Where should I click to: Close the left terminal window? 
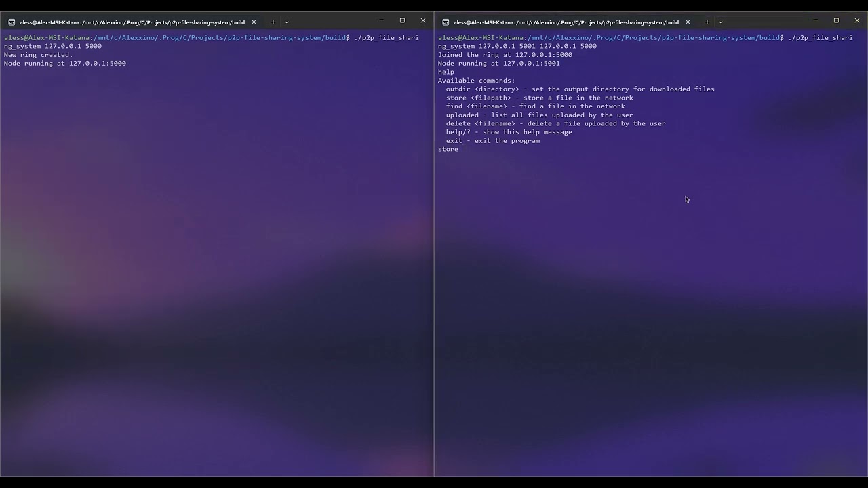coord(423,20)
